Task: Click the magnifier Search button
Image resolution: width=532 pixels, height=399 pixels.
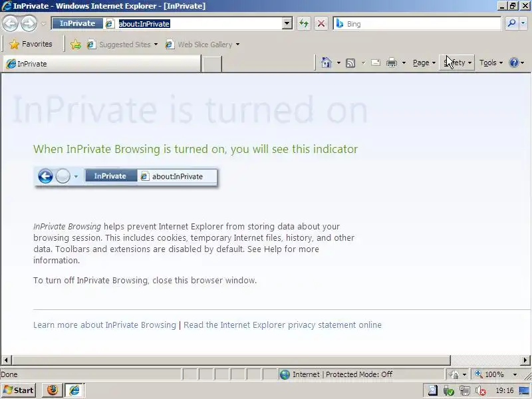Action: (511, 23)
